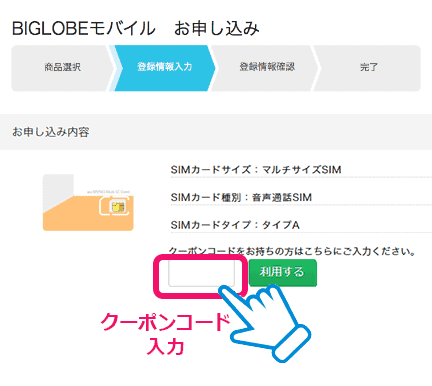The image size is (432, 386).
Task: Select the 登録情報確認 step
Action: pos(267,68)
